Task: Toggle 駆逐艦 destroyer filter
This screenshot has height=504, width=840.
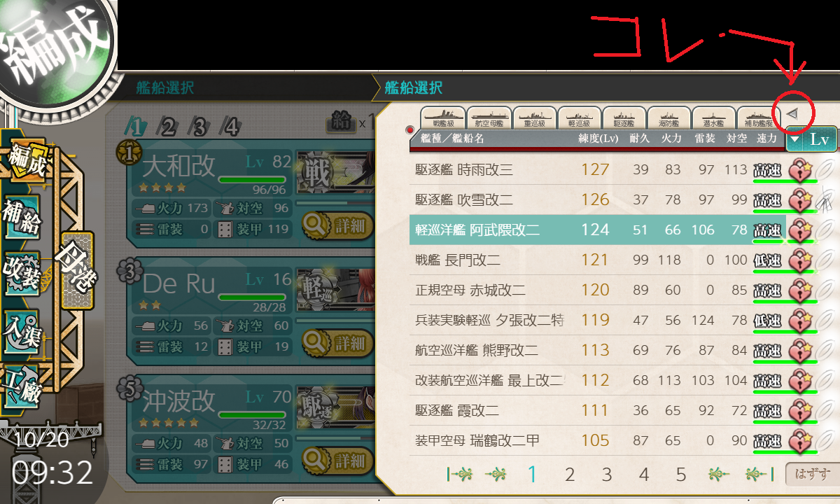Action: (x=624, y=118)
